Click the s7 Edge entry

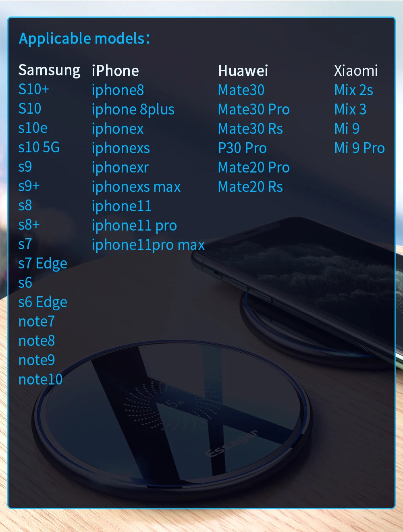[43, 264]
